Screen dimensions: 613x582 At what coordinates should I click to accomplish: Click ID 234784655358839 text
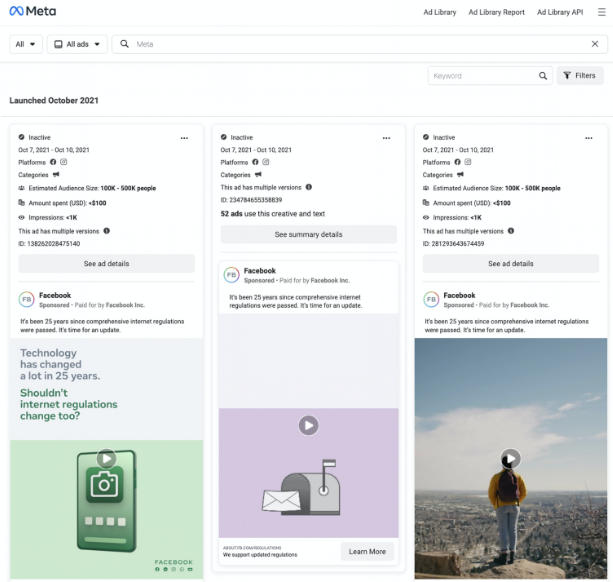pos(251,200)
